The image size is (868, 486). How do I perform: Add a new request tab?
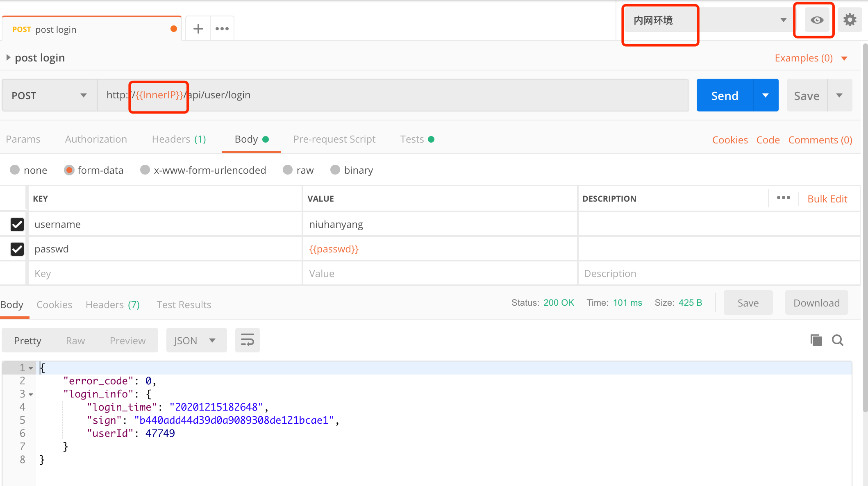click(x=198, y=29)
